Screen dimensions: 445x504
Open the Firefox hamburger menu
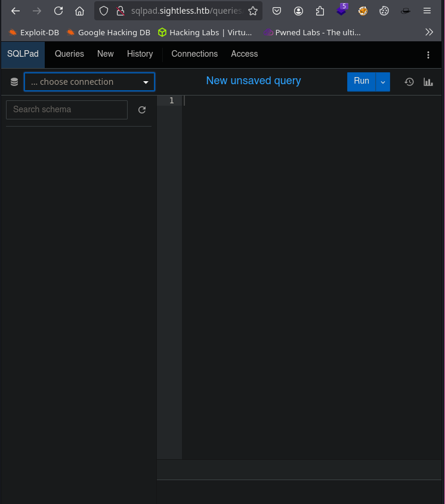click(427, 11)
